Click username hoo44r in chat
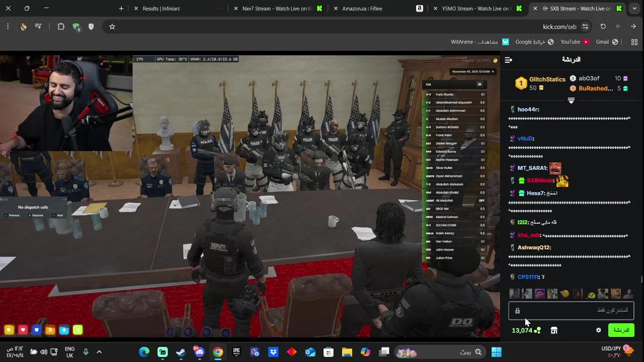 [x=528, y=110]
